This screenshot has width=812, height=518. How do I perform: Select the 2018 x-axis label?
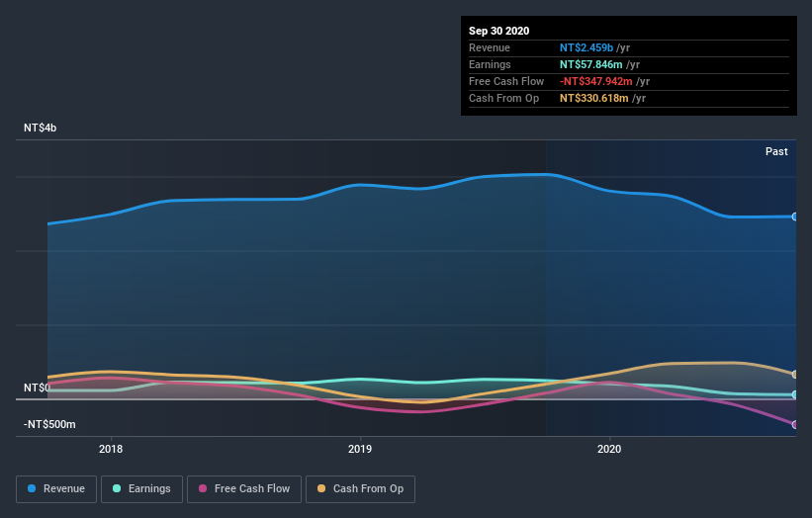pos(111,449)
